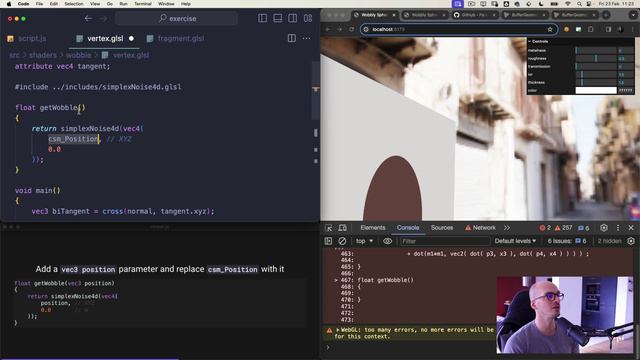640x360 pixels.
Task: Open the Selection menu
Action: (74, 4)
